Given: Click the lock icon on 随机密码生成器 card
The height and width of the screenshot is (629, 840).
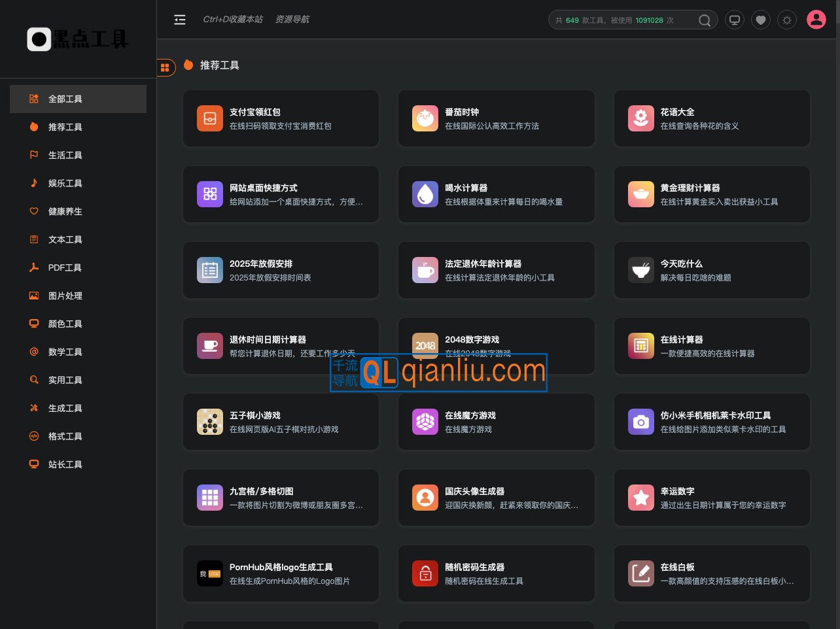Looking at the screenshot, I should tap(425, 573).
